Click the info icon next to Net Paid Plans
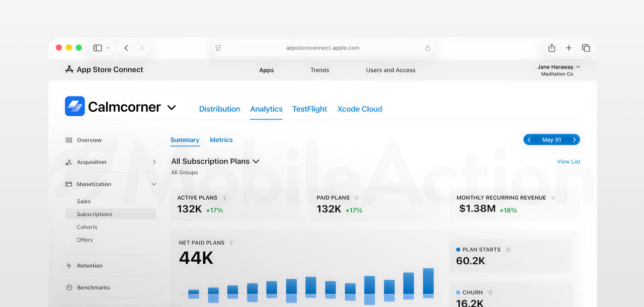The image size is (644, 307). [x=231, y=243]
